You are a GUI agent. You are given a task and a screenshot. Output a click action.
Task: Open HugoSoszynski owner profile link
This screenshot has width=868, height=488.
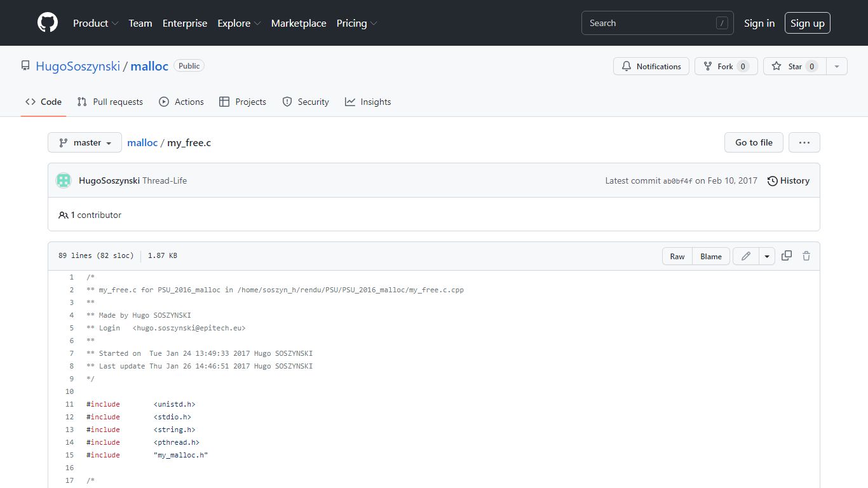coord(78,66)
